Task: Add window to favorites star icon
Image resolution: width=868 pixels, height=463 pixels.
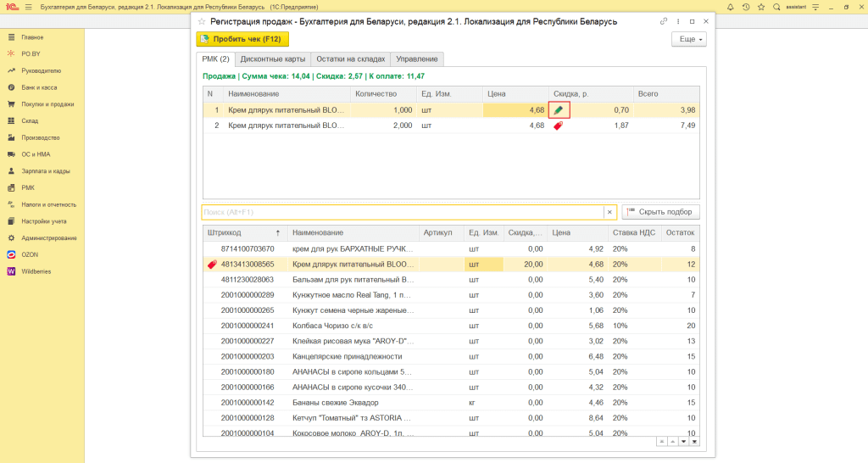Action: [x=202, y=21]
